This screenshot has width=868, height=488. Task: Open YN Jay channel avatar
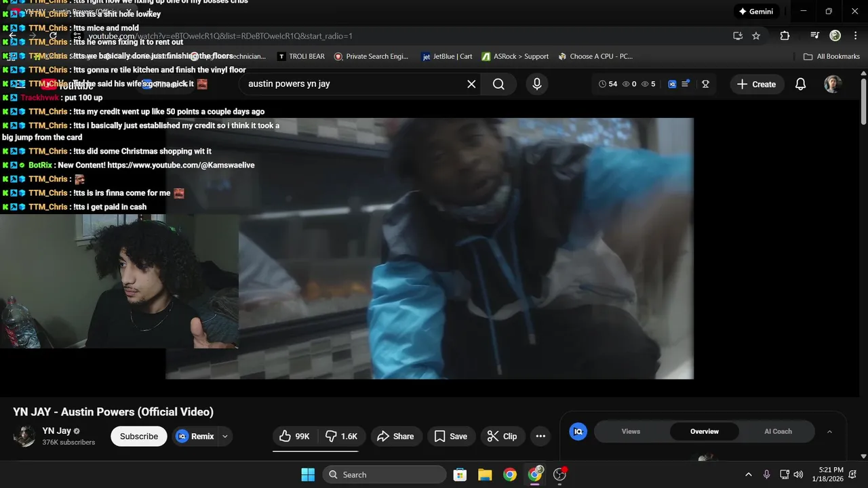click(24, 436)
